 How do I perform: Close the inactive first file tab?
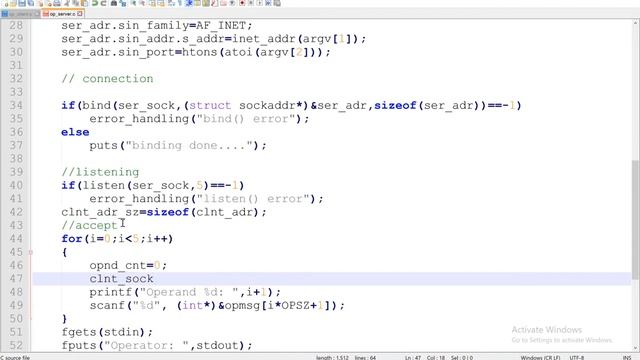point(37,14)
